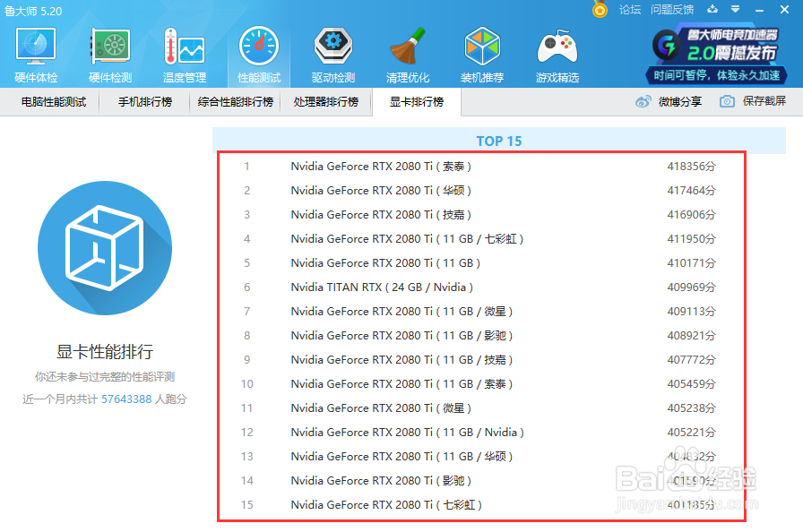The image size is (803, 532).
Task: Click the camera screenshot icon
Action: [x=727, y=101]
